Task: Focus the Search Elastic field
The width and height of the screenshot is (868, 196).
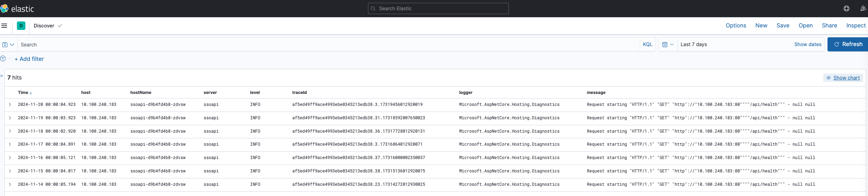Action: [x=438, y=8]
